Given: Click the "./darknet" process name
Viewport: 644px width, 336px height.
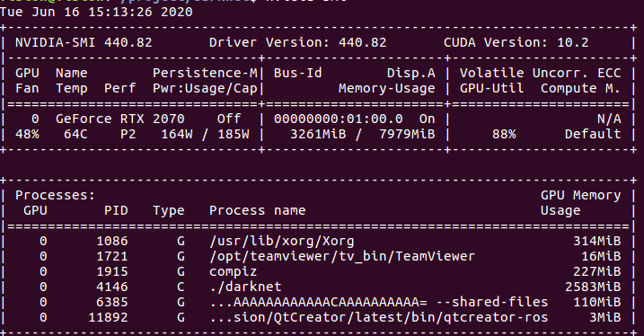Looking at the screenshot, I should point(245,287).
